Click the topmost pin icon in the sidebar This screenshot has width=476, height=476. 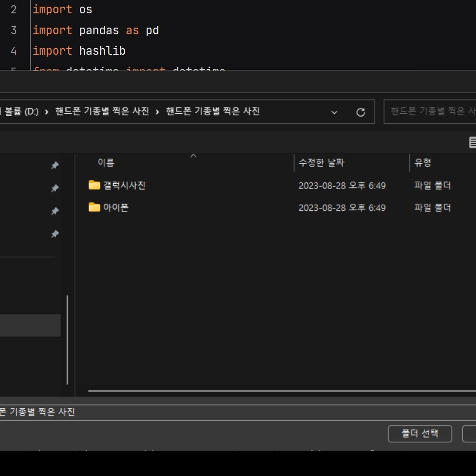[x=54, y=165]
